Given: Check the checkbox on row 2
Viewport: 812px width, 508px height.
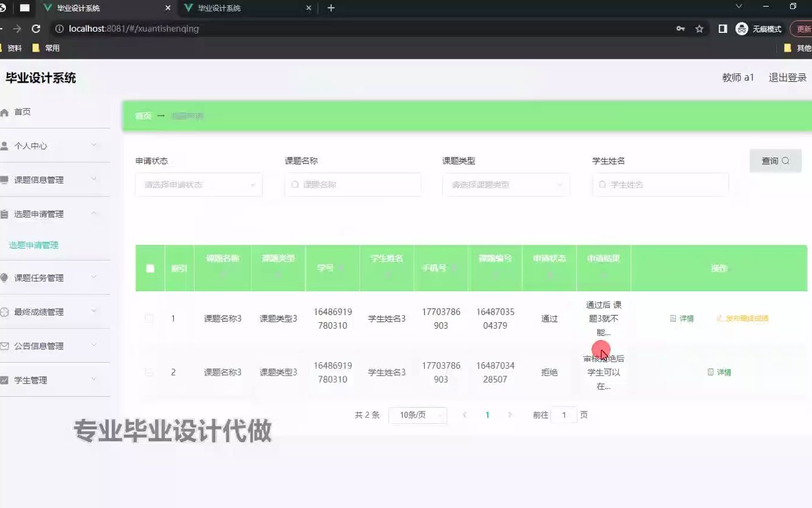Looking at the screenshot, I should pyautogui.click(x=149, y=372).
